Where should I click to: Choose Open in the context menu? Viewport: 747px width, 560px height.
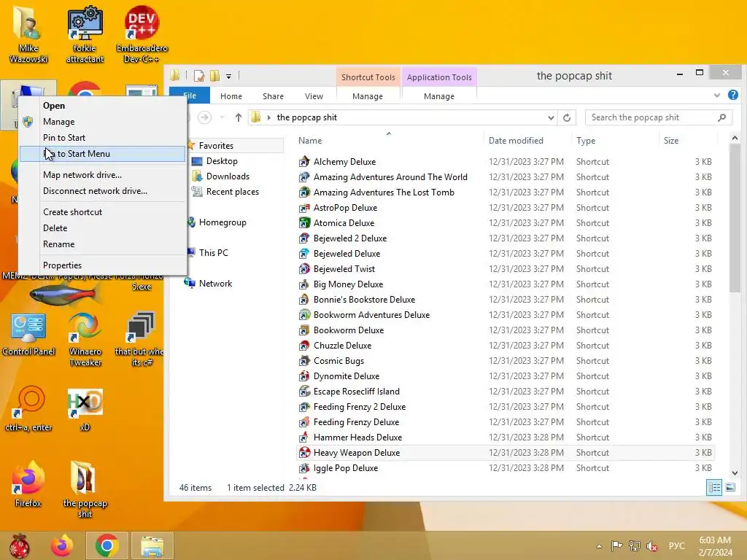point(54,106)
